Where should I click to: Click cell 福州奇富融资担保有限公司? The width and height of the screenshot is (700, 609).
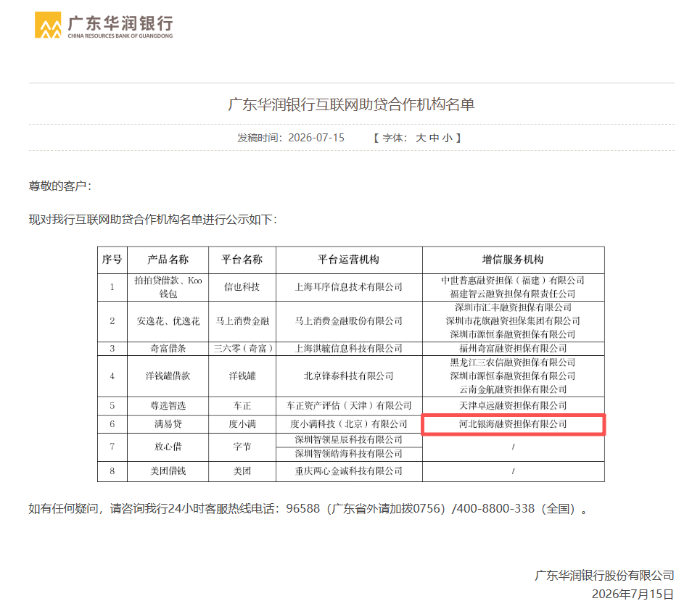(x=513, y=349)
